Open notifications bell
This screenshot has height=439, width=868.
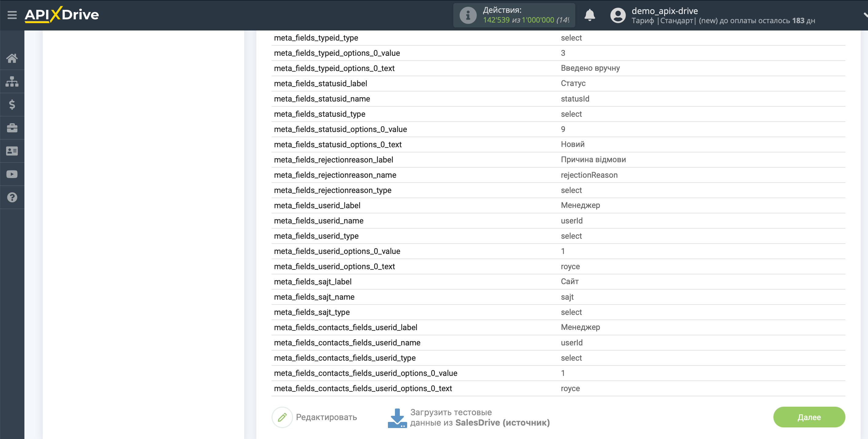point(589,15)
